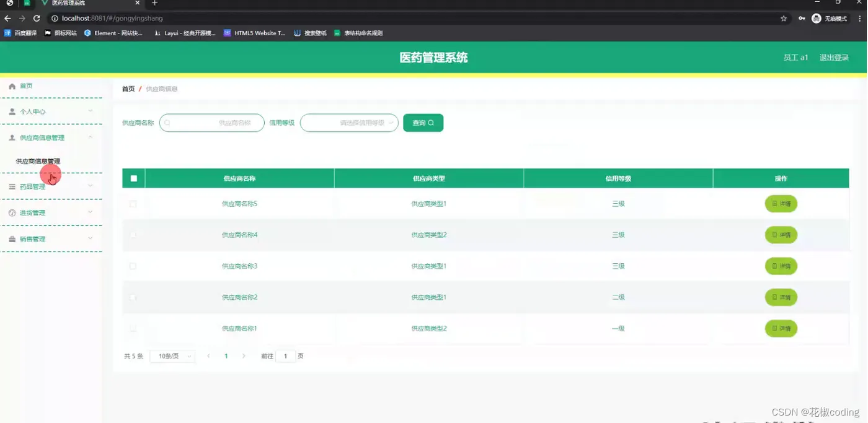
Task: Select 供应商信息管理 submenu item
Action: [x=38, y=161]
